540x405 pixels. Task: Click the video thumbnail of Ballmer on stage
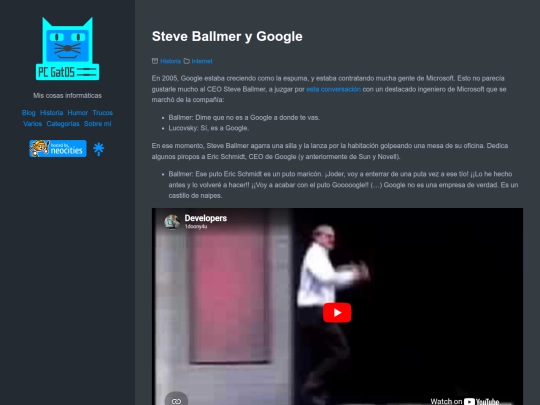pyautogui.click(x=337, y=307)
